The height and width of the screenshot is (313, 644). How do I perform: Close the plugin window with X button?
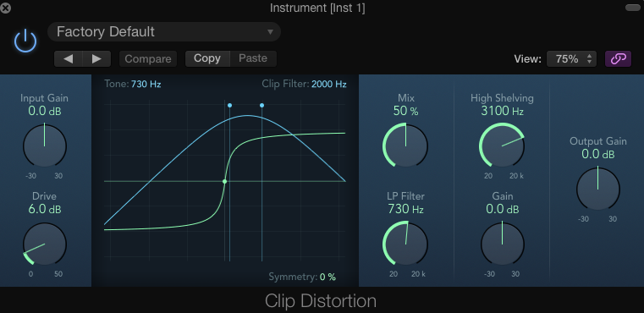[6, 8]
